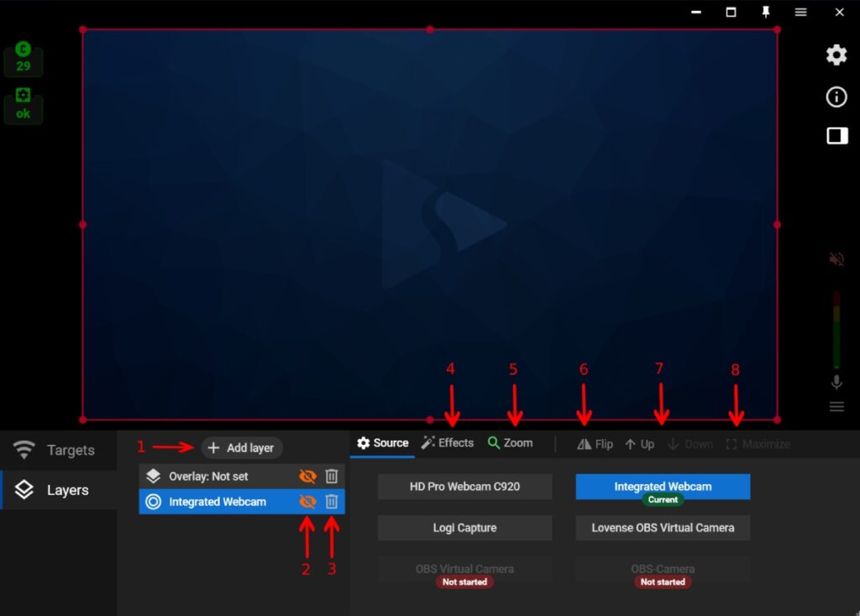This screenshot has height=616, width=860.
Task: Click the microphone icon
Action: pyautogui.click(x=836, y=383)
